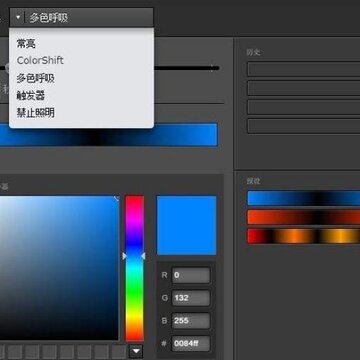Select ColorShift from the mode list
360x360 pixels.
[40, 60]
